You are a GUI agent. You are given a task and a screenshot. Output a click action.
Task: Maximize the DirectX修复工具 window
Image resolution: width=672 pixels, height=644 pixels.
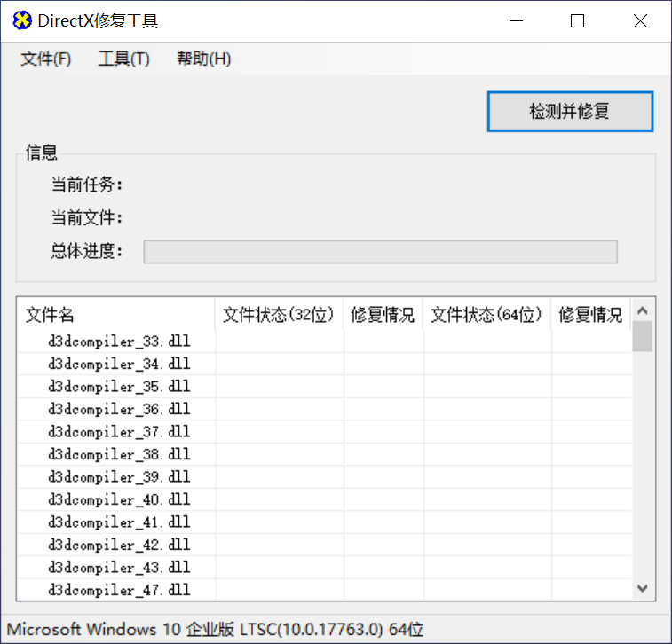tap(577, 20)
